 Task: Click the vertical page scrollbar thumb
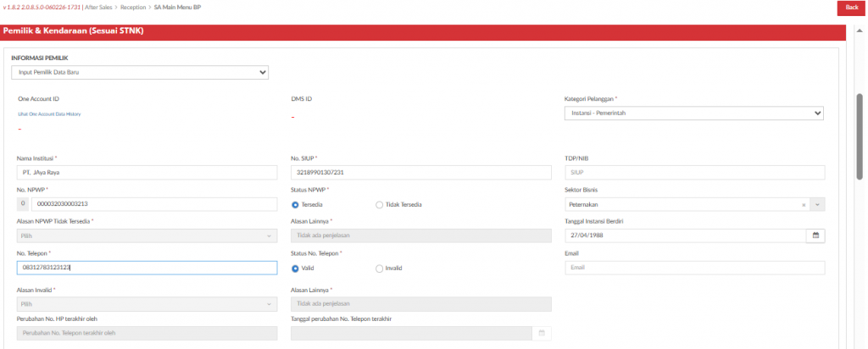pyautogui.click(x=861, y=136)
